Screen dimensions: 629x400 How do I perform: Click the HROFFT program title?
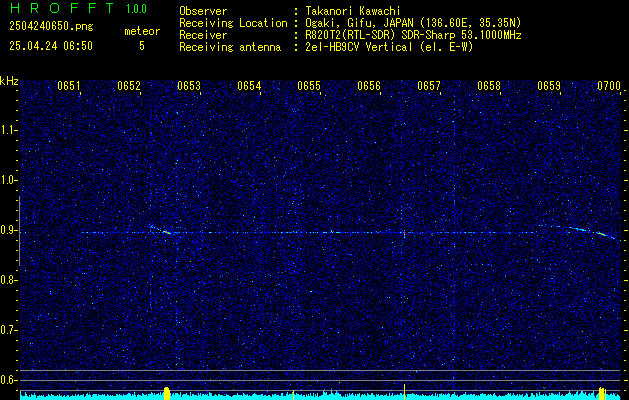(x=62, y=8)
